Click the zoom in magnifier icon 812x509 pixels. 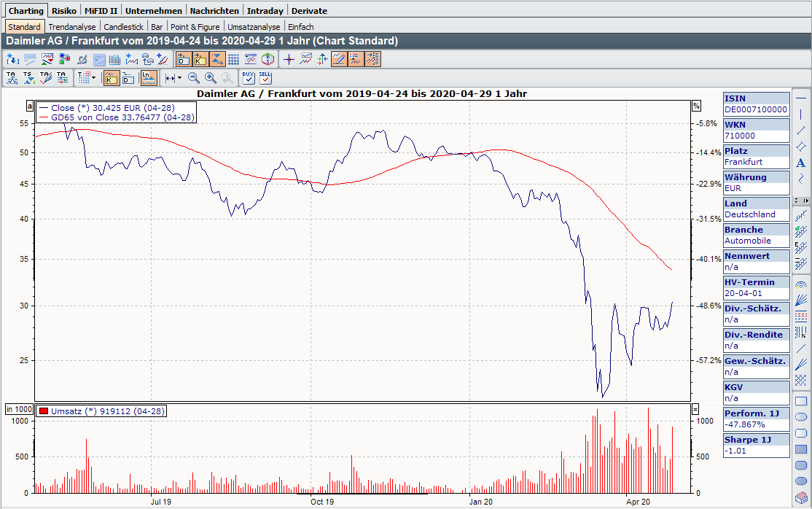click(211, 77)
